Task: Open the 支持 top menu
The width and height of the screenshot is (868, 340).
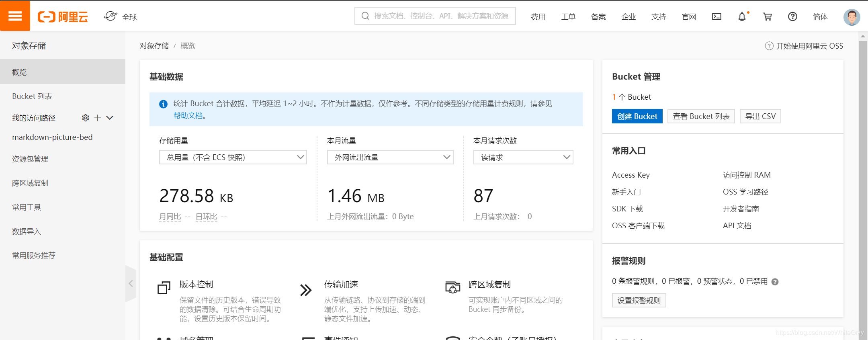Action: point(659,16)
